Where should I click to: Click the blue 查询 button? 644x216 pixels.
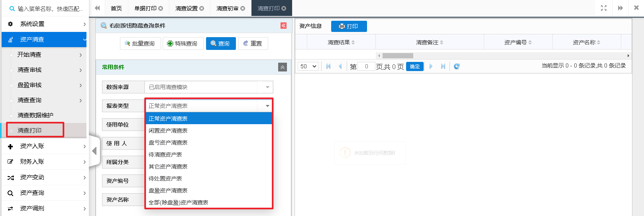221,44
